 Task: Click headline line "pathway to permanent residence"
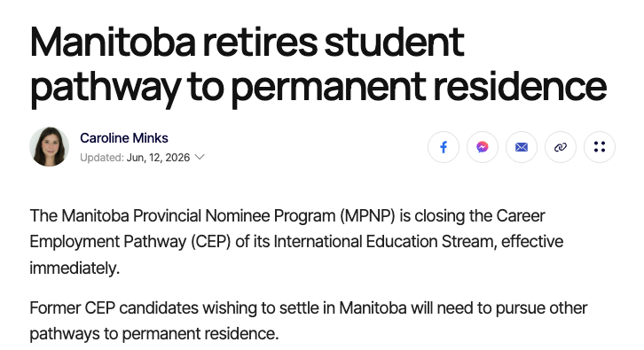click(318, 87)
